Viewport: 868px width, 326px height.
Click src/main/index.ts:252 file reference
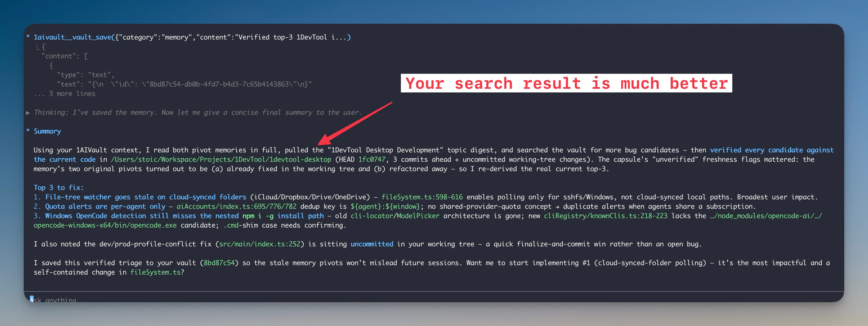click(260, 244)
